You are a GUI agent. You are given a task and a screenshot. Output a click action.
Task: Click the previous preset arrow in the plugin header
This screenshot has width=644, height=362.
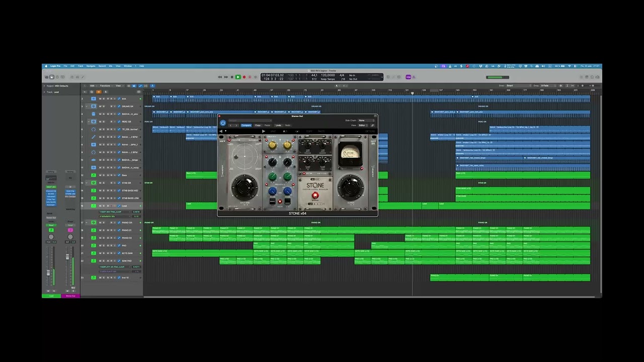pyautogui.click(x=230, y=125)
